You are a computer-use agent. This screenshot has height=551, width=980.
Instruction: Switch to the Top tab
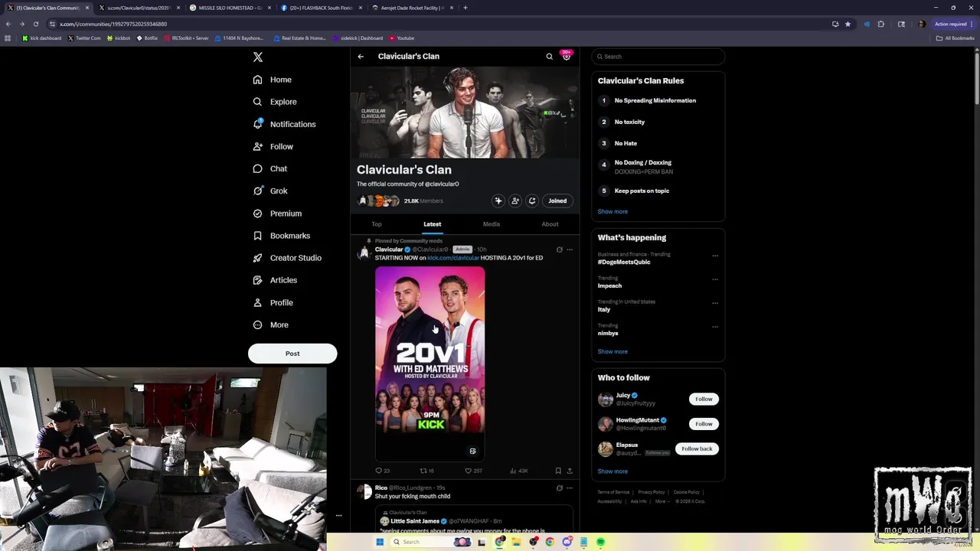tap(377, 224)
